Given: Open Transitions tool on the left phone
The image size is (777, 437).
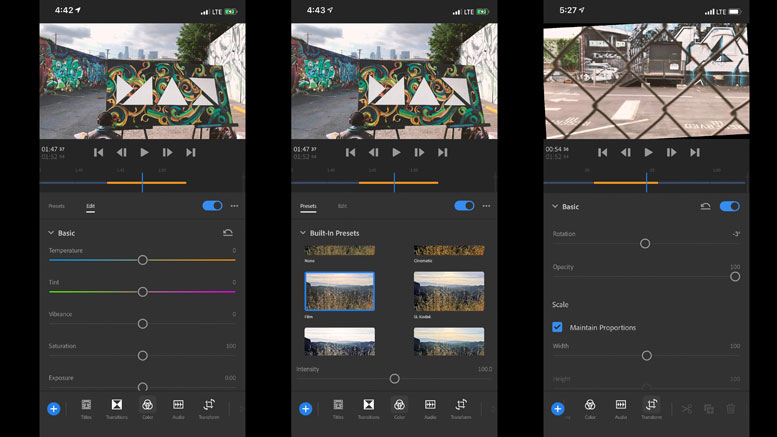Looking at the screenshot, I should point(116,409).
